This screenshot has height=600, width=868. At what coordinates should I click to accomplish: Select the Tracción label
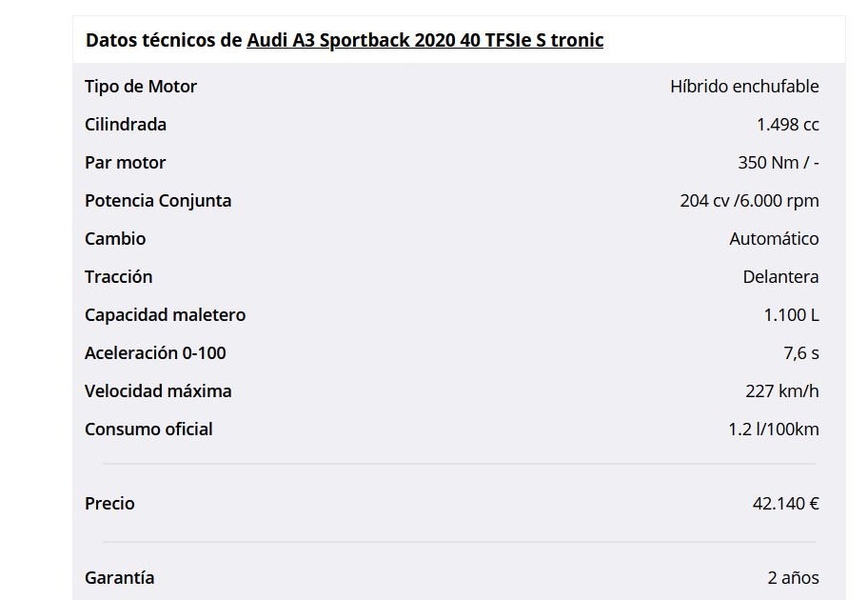click(x=118, y=277)
